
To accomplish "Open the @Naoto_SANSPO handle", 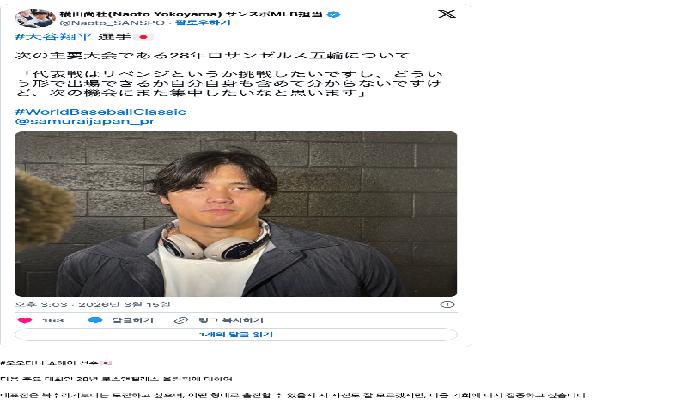I will pyautogui.click(x=112, y=22).
